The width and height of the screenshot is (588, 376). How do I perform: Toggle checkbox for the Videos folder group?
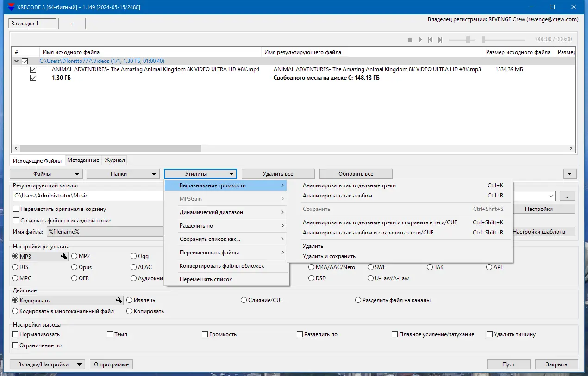[25, 61]
